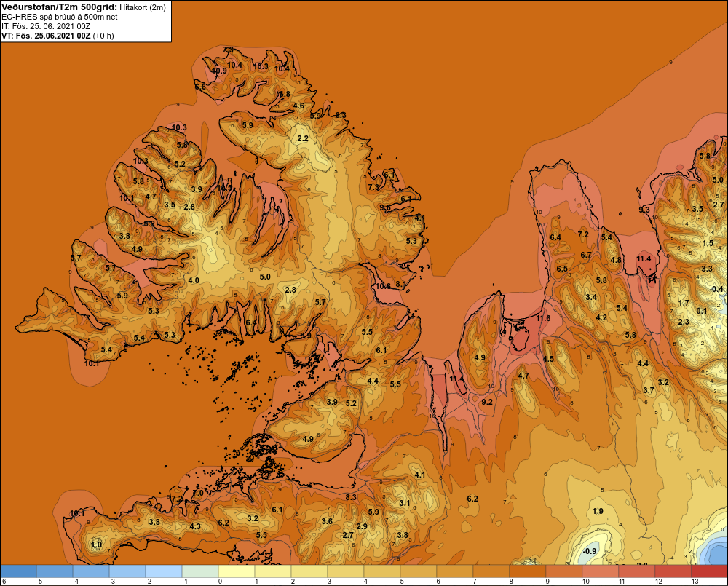The image size is (728, 586).
Task: Click the 3.4 temperature value
Action: 591,297
